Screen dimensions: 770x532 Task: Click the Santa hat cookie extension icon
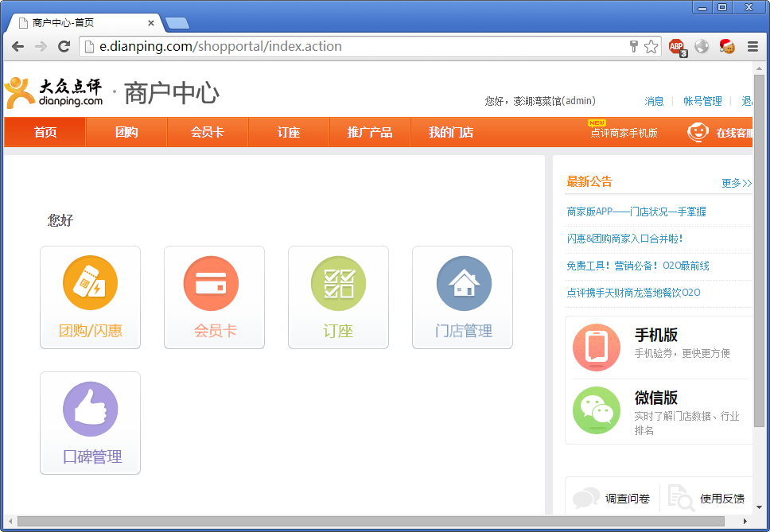click(x=727, y=46)
